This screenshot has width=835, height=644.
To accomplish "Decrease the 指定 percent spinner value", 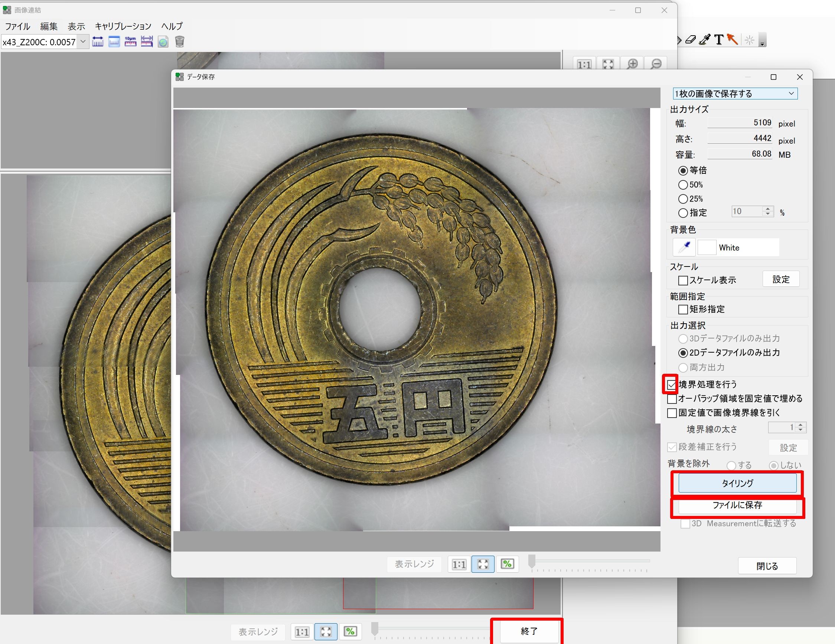I will tap(768, 214).
